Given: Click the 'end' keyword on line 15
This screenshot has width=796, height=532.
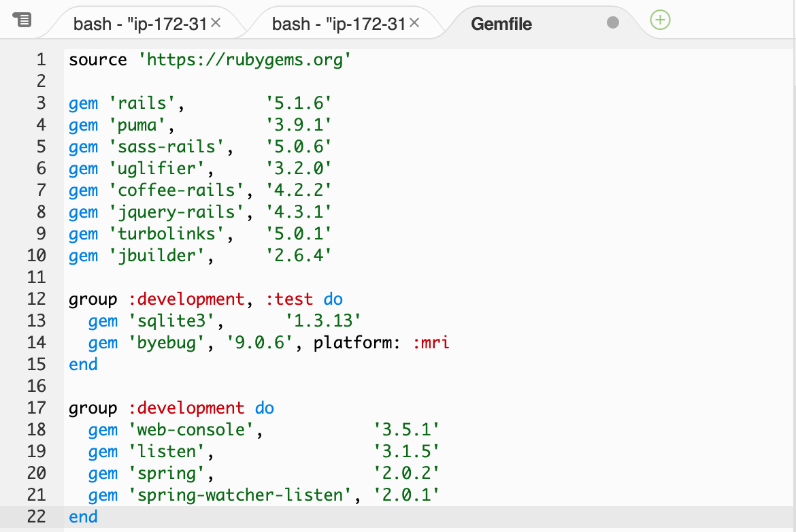Looking at the screenshot, I should [x=83, y=365].
